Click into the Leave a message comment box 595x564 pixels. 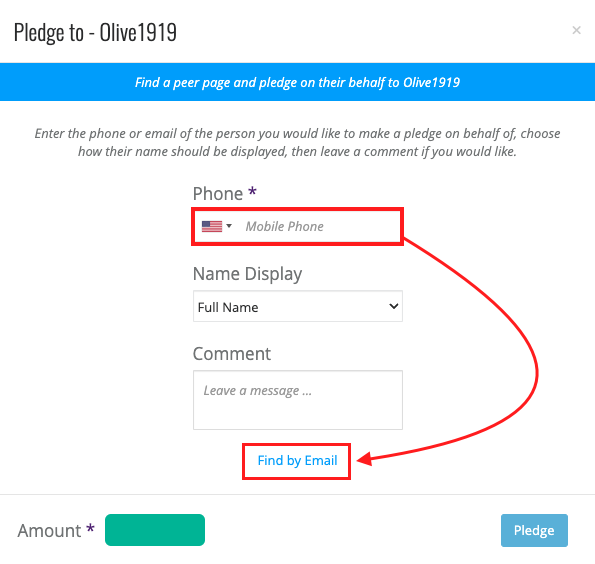(298, 400)
